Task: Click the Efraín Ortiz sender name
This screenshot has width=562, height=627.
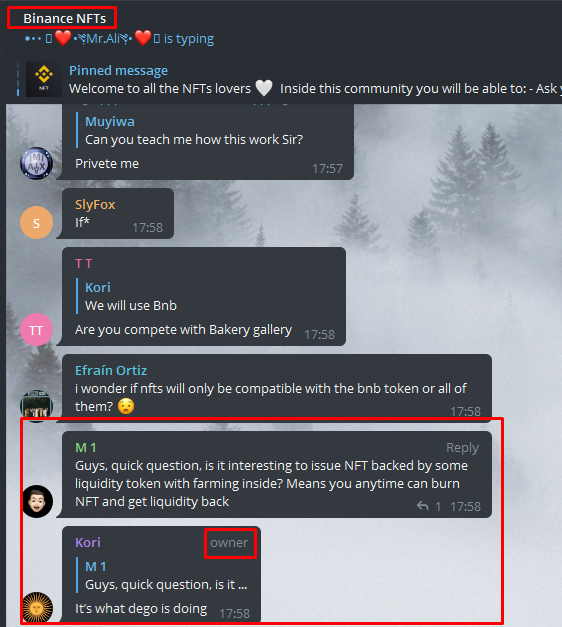Action: click(x=111, y=370)
